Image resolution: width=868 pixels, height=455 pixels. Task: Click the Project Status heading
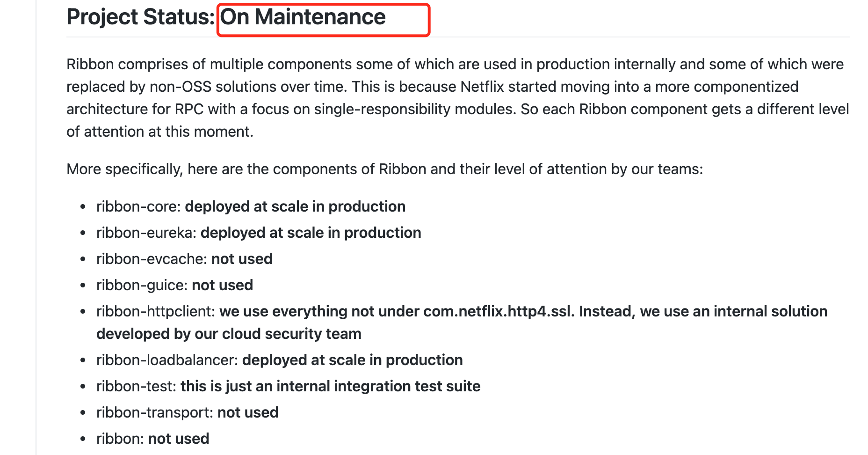pos(226,17)
